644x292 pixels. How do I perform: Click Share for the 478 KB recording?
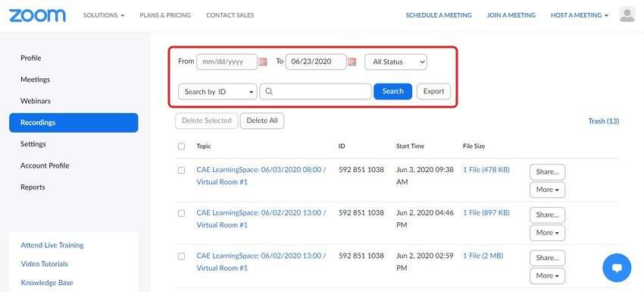[547, 172]
